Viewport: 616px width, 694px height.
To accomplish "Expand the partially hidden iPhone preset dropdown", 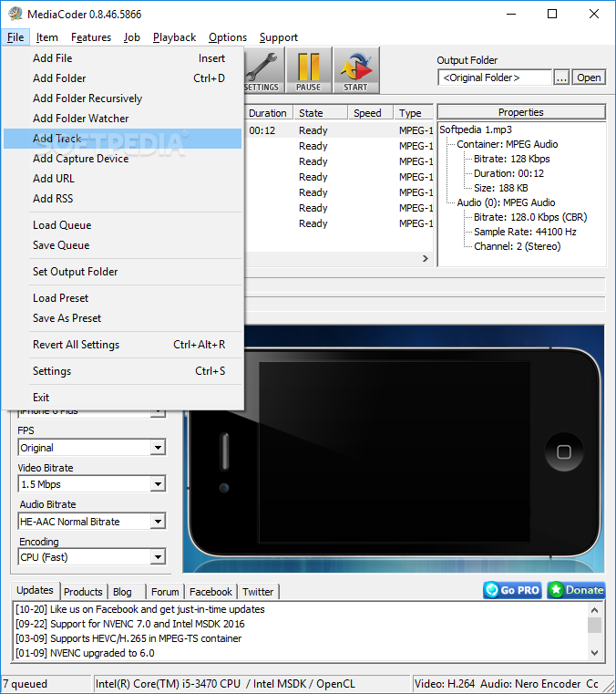I will (x=158, y=412).
